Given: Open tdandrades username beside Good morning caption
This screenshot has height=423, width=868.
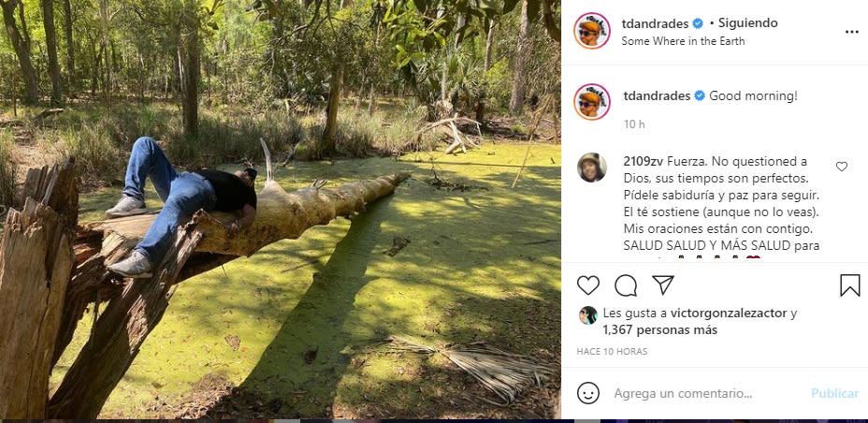Looking at the screenshot, I should [656, 95].
